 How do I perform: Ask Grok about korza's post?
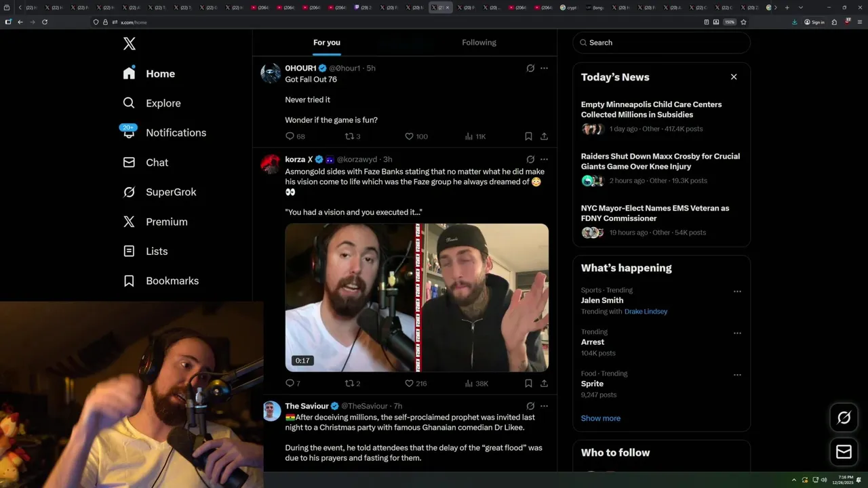coord(530,159)
